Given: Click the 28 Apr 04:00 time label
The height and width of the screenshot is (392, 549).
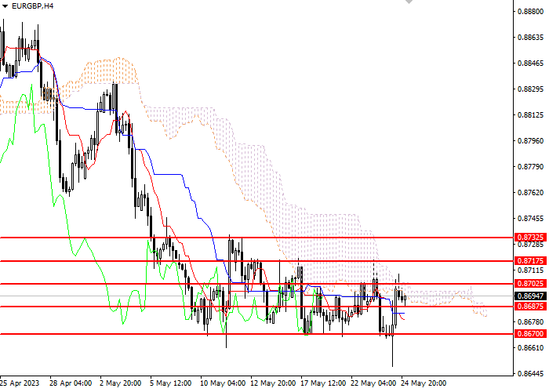Looking at the screenshot, I should coord(71,383).
